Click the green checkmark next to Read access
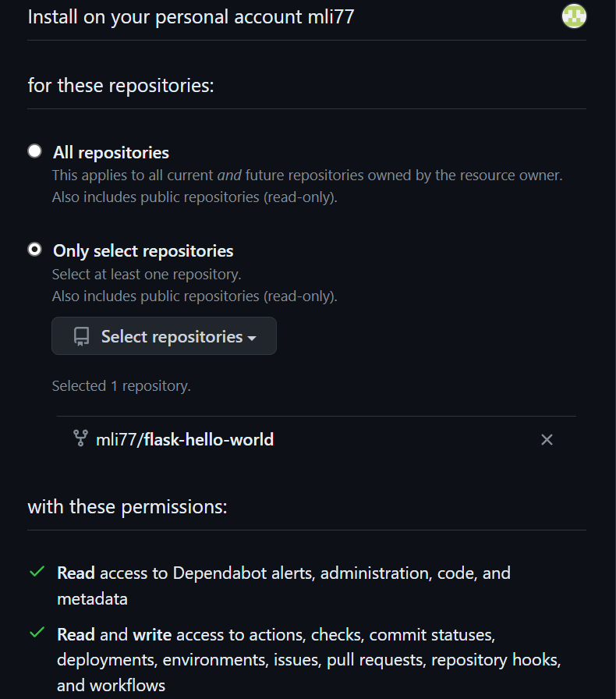 pos(36,572)
